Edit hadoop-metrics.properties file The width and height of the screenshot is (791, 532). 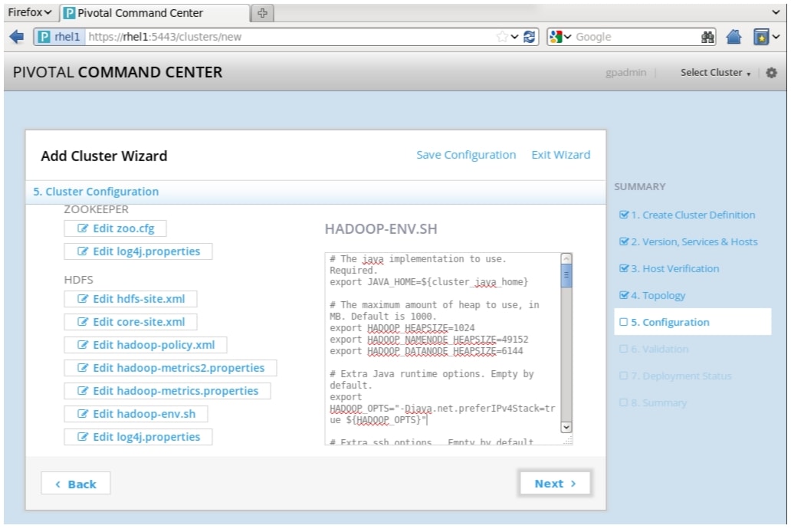point(167,391)
